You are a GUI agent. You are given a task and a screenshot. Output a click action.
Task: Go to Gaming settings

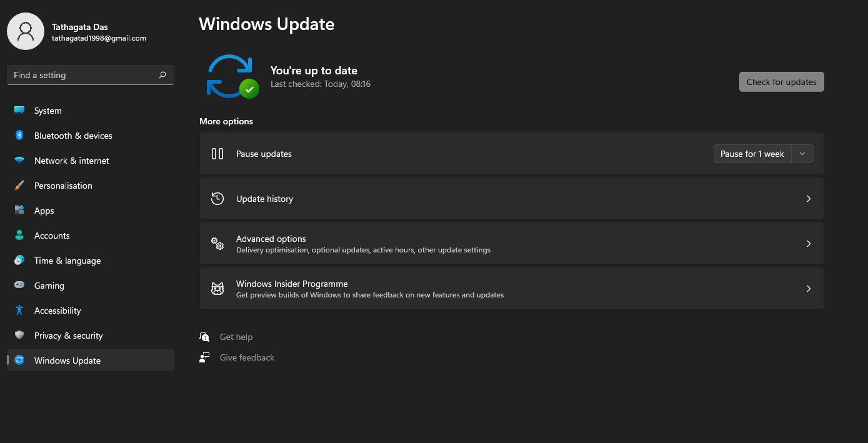tap(91, 286)
